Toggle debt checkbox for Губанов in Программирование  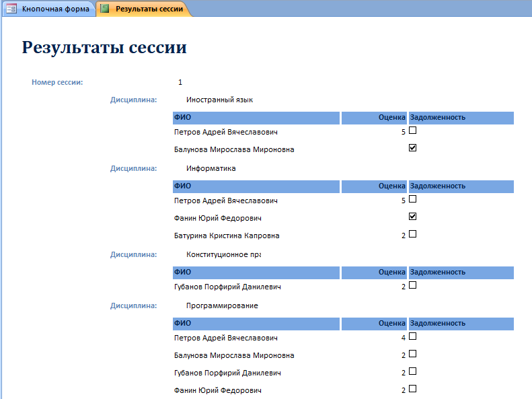[412, 371]
